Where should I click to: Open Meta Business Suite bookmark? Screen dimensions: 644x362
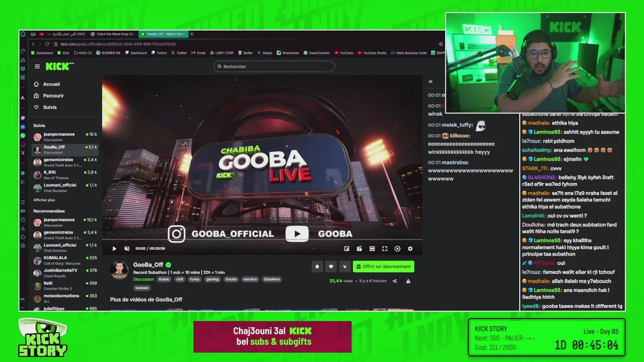pos(409,53)
